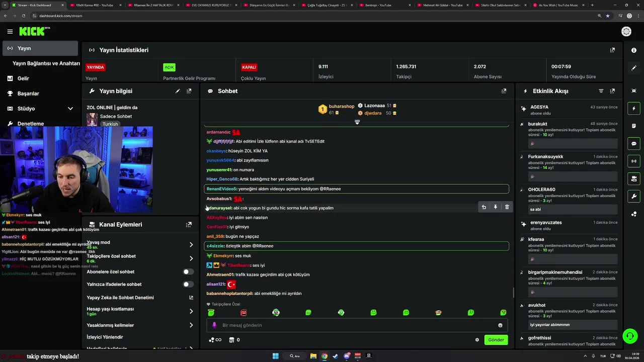Click the browser address bar
Screen dimensions: 644x362
[x=312, y=16]
